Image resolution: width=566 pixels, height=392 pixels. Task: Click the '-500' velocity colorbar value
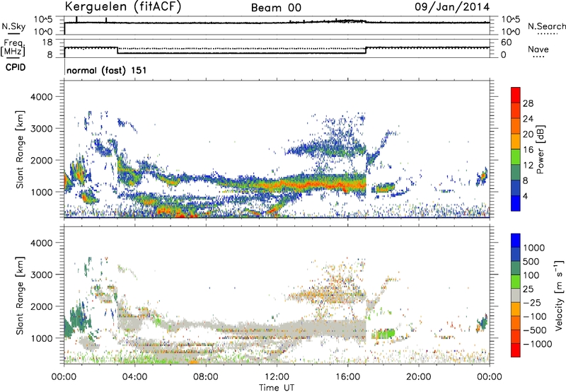535,330
